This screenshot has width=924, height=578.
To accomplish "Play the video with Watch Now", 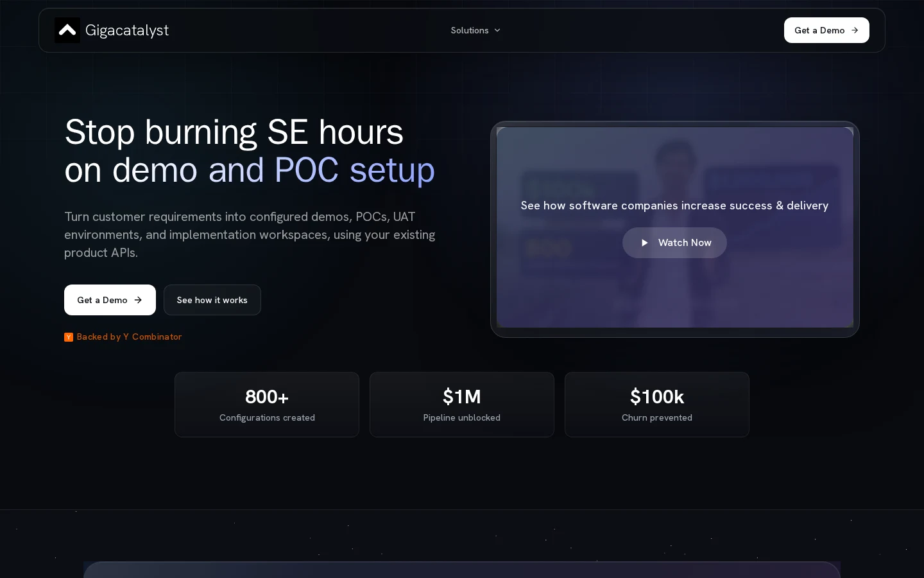I will click(x=674, y=243).
